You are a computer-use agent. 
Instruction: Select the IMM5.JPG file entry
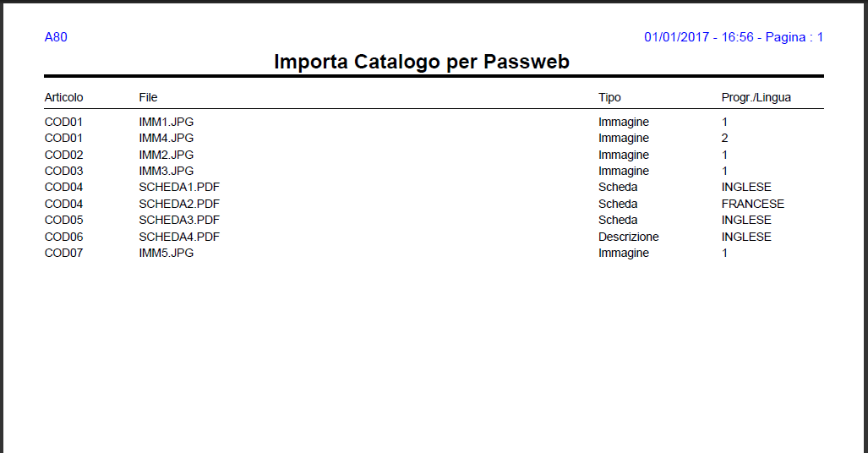(167, 253)
